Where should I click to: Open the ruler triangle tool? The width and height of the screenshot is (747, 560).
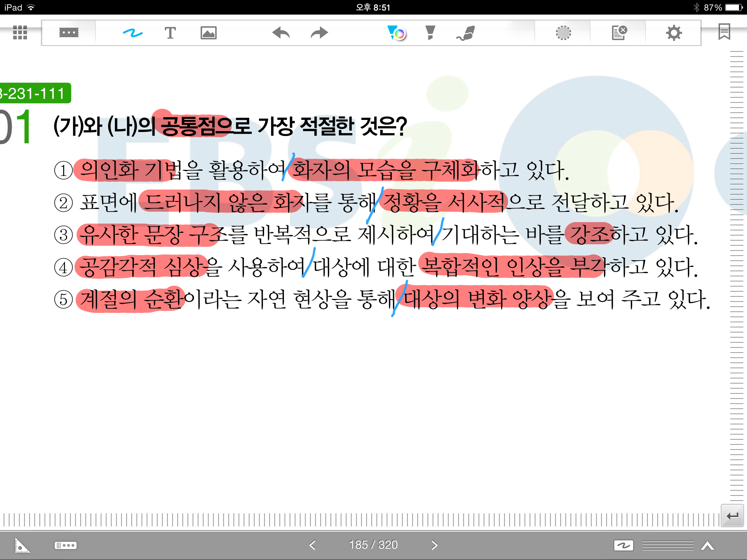tap(22, 545)
